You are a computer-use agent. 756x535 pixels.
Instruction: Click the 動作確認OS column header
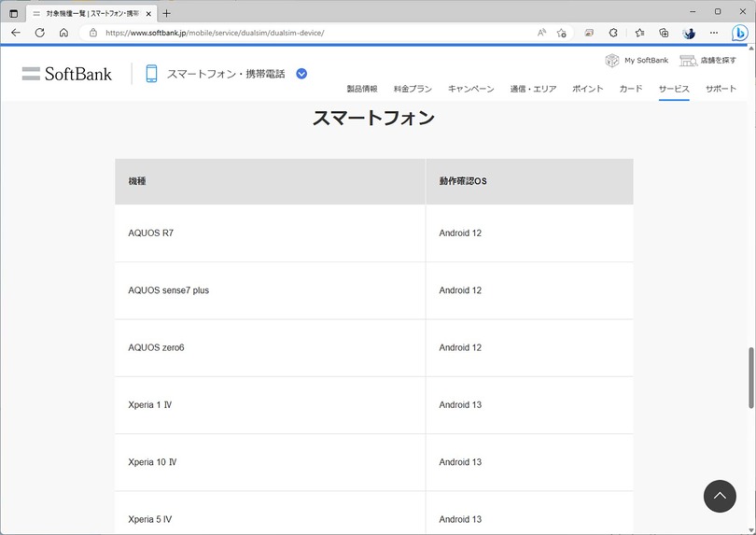(x=529, y=181)
